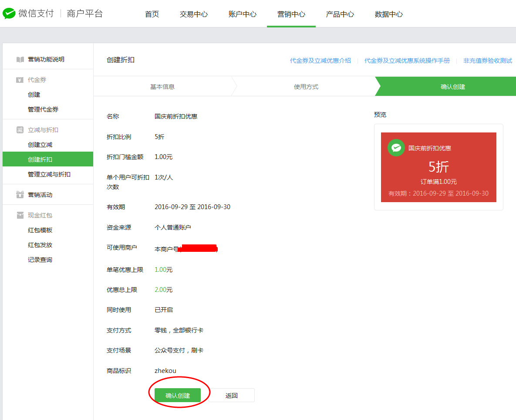The width and height of the screenshot is (516, 420).
Task: Click the green 确认创建 button
Action: (178, 395)
